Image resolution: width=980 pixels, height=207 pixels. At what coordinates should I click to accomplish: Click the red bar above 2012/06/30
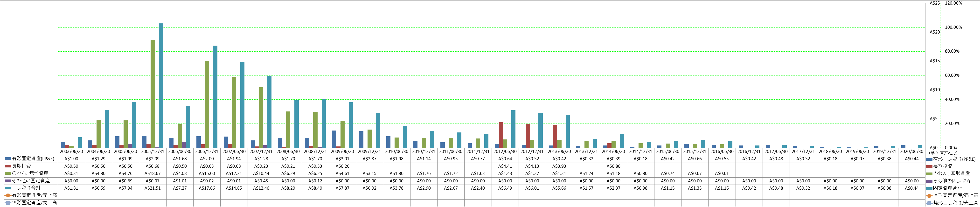pos(501,135)
